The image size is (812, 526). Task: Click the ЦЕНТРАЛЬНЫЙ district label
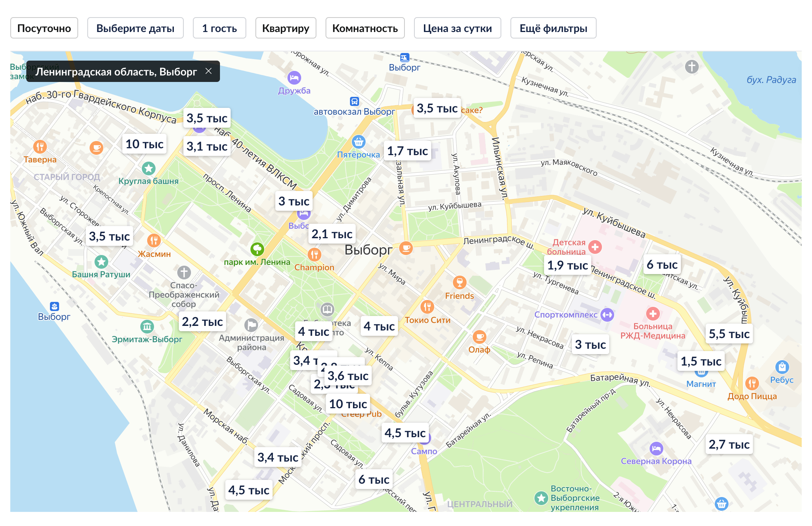[480, 504]
